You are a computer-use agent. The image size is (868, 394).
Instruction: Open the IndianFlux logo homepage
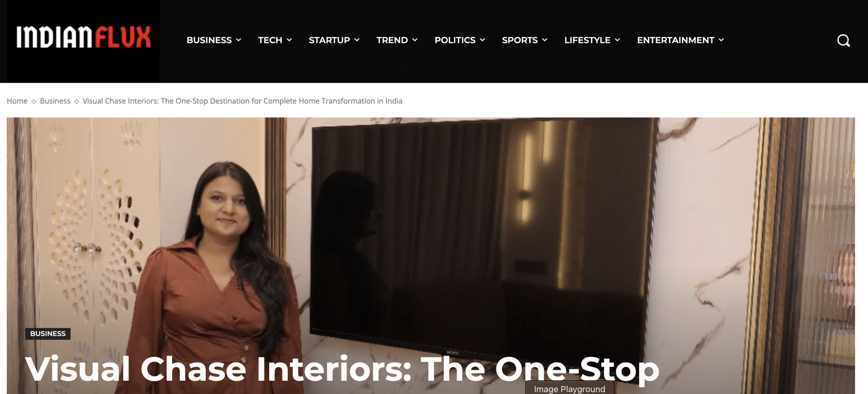pyautogui.click(x=83, y=37)
